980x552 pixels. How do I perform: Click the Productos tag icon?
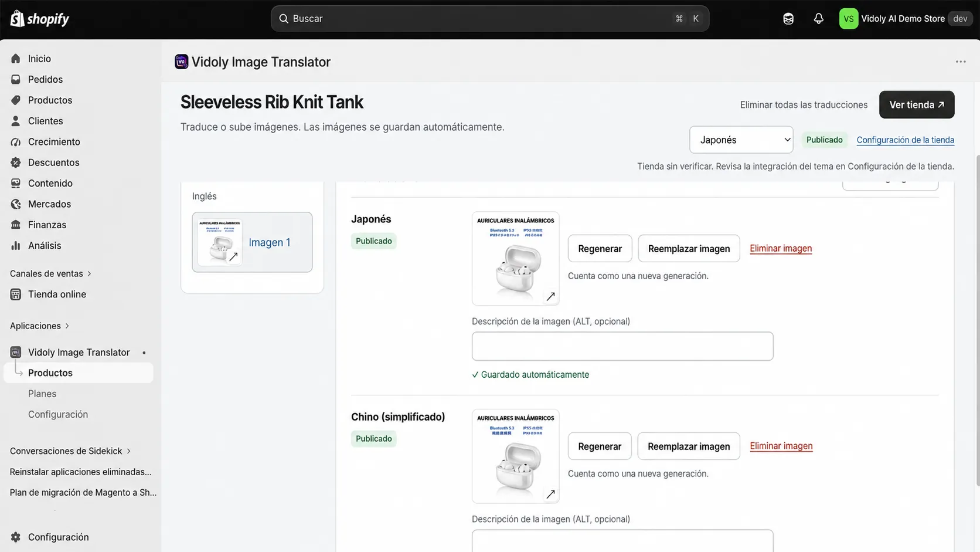point(16,100)
